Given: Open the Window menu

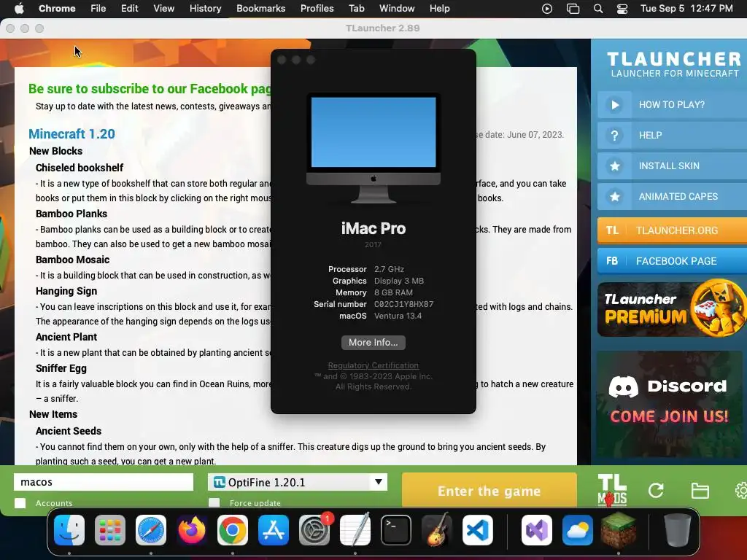Looking at the screenshot, I should coord(397,8).
